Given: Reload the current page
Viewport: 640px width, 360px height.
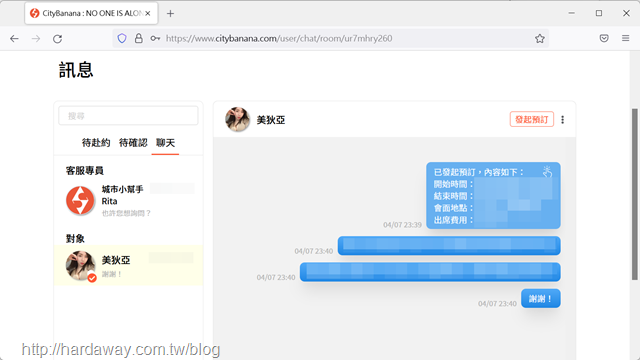Looking at the screenshot, I should coord(58,38).
